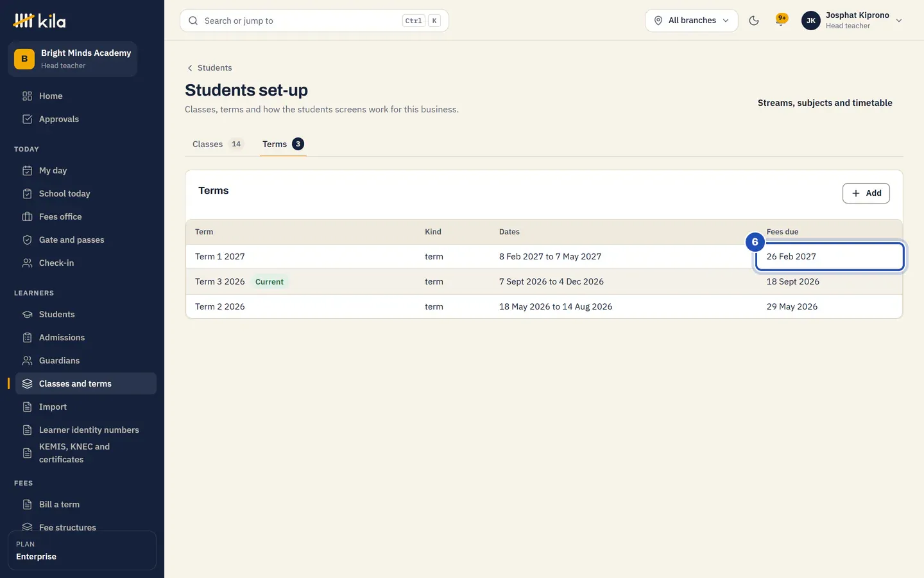This screenshot has width=924, height=578.
Task: Click the My day calendar icon
Action: coord(27,170)
